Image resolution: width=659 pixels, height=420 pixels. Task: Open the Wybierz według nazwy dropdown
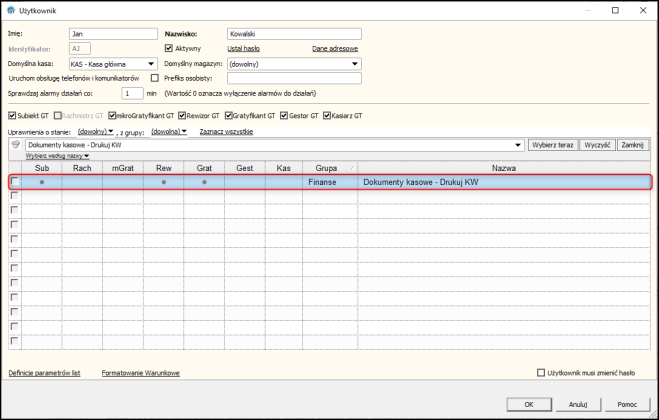pos(58,156)
